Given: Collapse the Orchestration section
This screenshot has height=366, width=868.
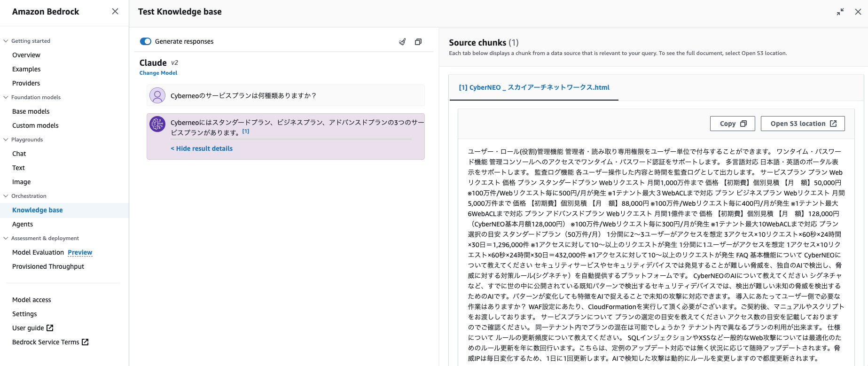Looking at the screenshot, I should tap(6, 196).
